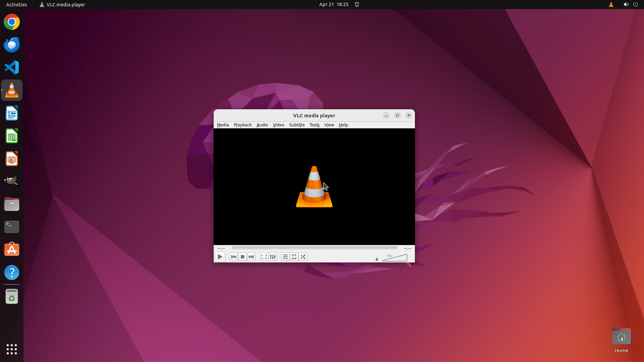Toggle fullscreen video mode

pos(264,257)
